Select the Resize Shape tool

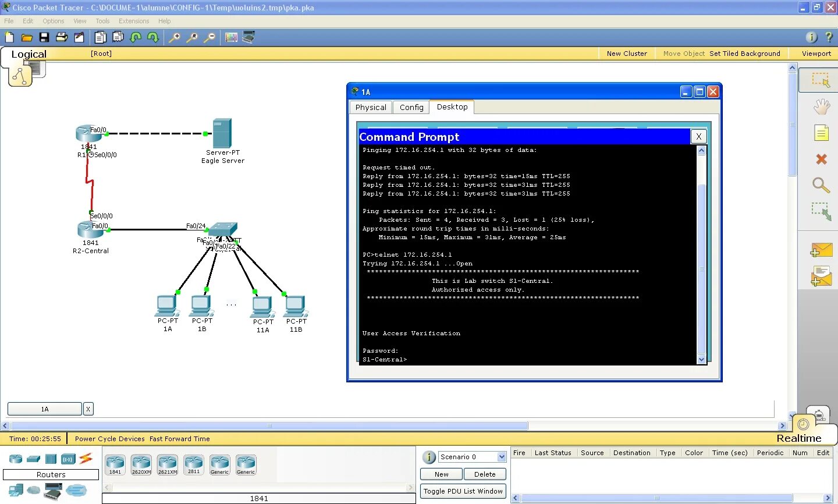[x=821, y=211]
